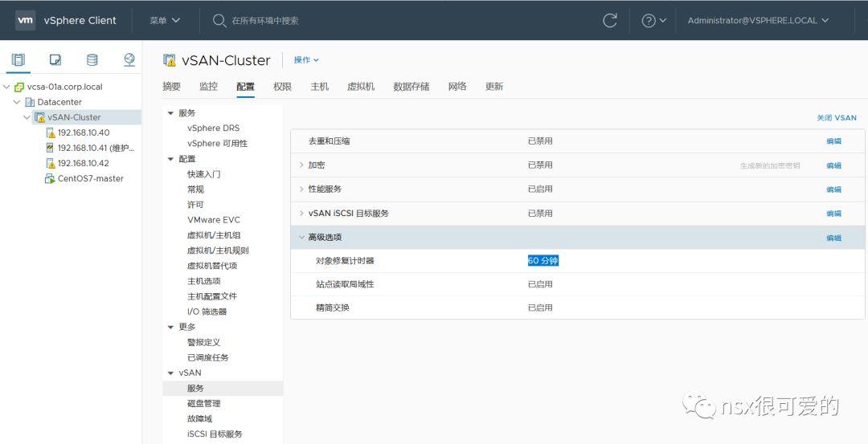Click host warning icon for 192.168.10.40
Screen dimensions: 868x444
pos(51,132)
